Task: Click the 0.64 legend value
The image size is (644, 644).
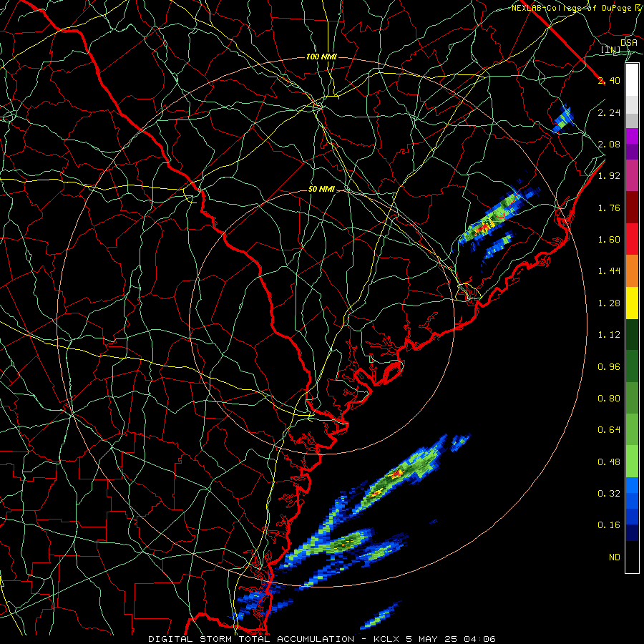Action: (609, 430)
